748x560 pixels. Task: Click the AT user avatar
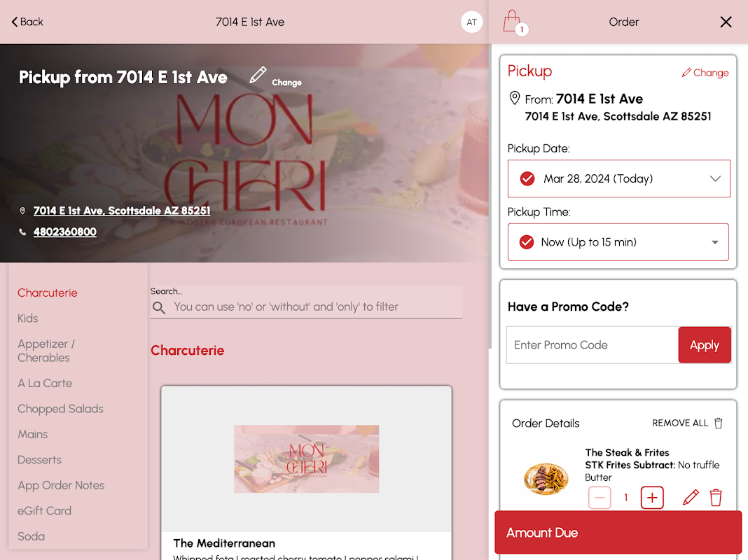click(x=471, y=22)
